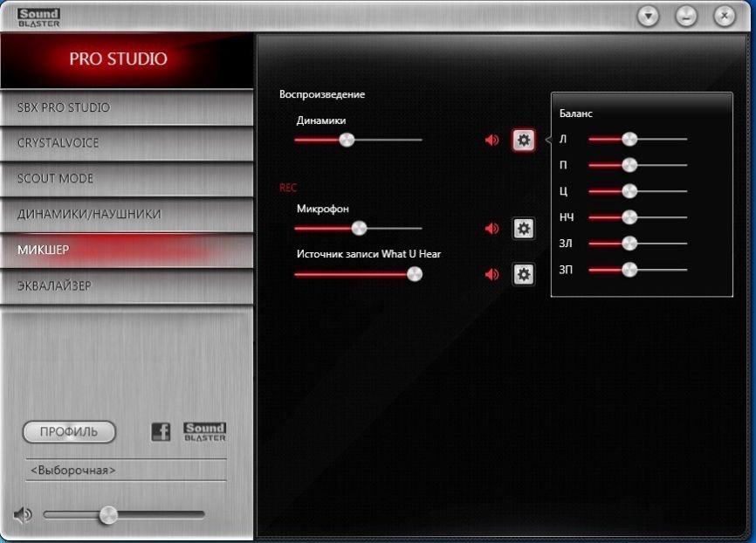Open the CRYSTALVOICE section
Viewport: 756px width, 543px height.
127,143
